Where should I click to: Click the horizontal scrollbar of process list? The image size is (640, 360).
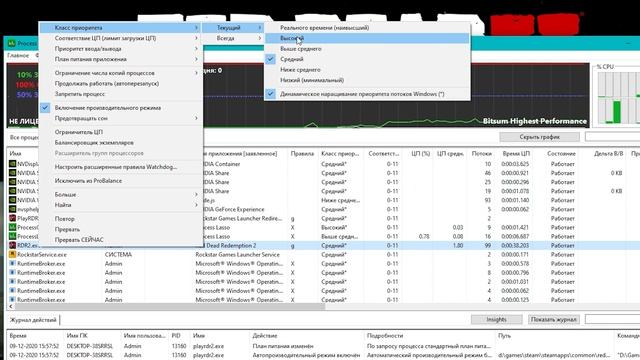coord(170,307)
